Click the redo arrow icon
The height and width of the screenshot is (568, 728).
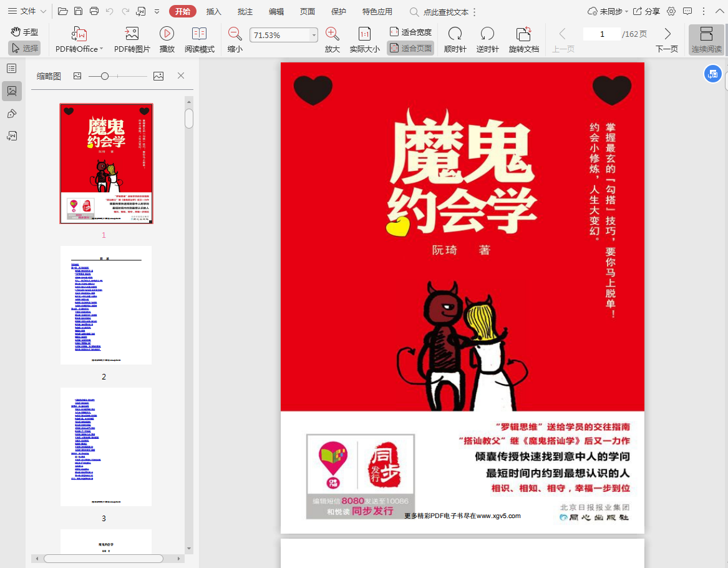(125, 11)
